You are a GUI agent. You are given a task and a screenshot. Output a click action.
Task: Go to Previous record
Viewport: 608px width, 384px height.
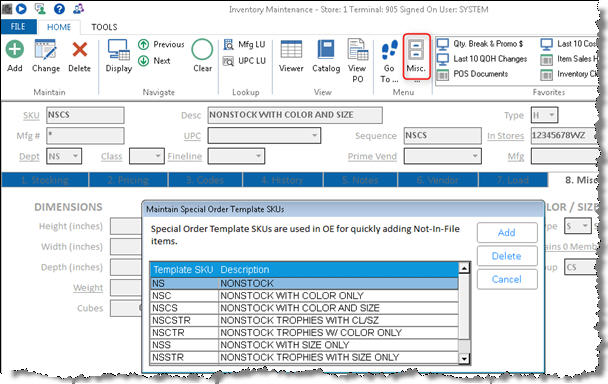pyautogui.click(x=161, y=44)
